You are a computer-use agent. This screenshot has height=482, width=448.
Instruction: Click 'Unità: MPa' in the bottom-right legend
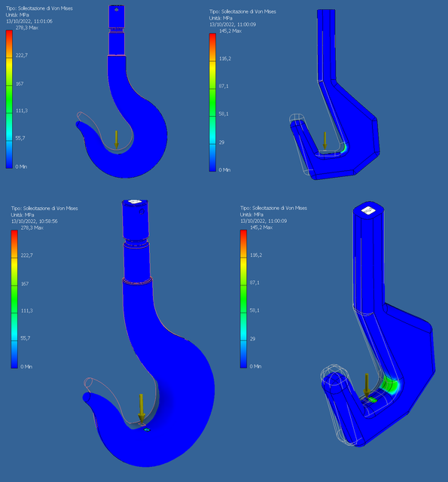click(x=251, y=214)
